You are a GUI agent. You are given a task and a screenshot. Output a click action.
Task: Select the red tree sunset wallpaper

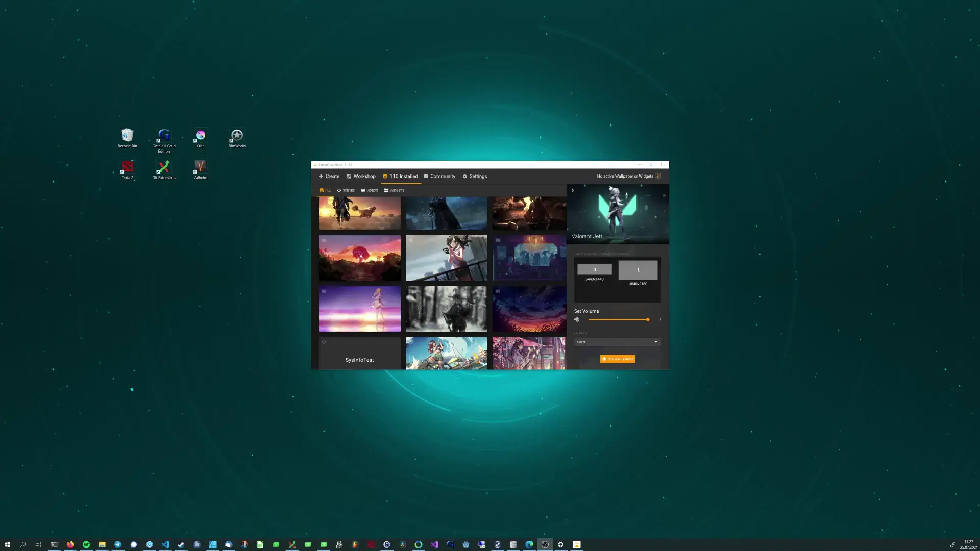click(360, 258)
